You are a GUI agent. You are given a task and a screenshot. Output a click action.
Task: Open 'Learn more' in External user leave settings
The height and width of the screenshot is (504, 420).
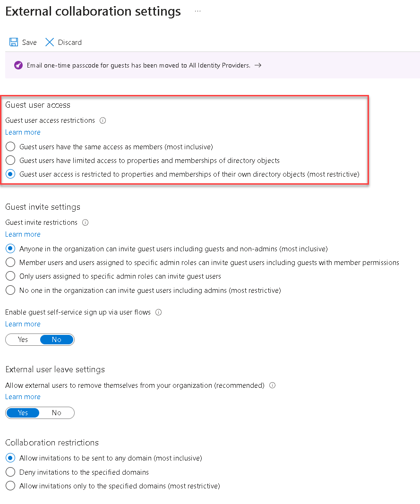pyautogui.click(x=23, y=397)
